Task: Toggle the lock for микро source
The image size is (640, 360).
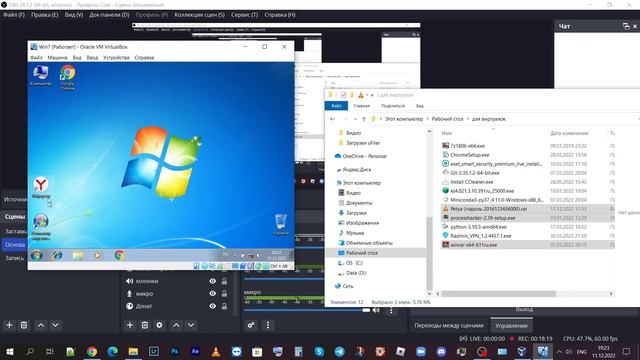Action: click(x=224, y=293)
